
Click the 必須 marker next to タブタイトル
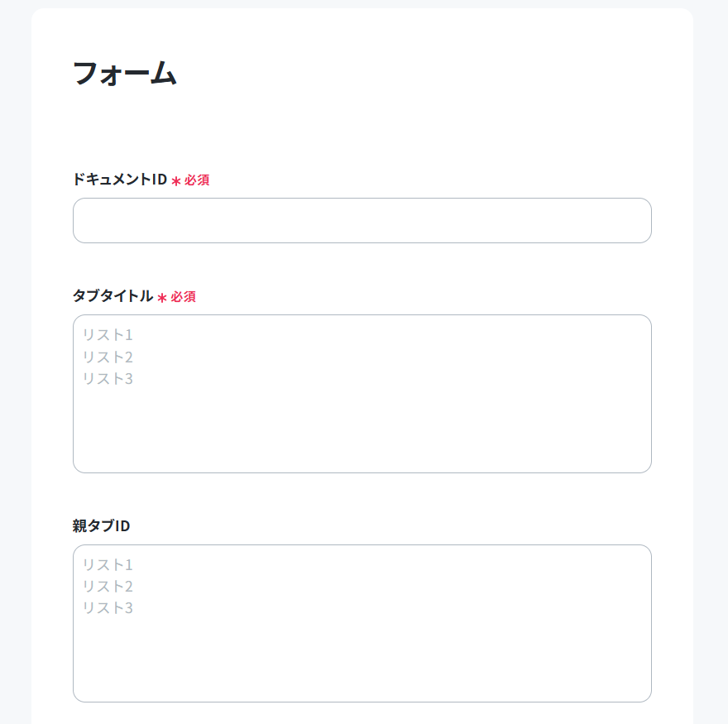[183, 296]
